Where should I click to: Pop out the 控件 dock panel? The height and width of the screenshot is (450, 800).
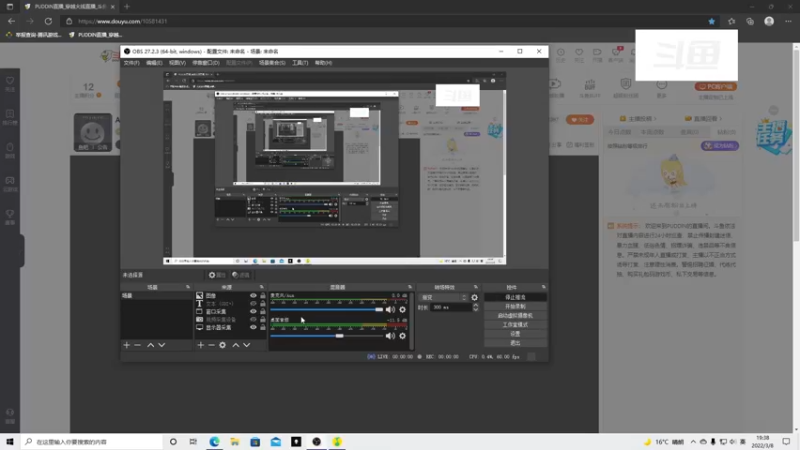pyautogui.click(x=543, y=287)
